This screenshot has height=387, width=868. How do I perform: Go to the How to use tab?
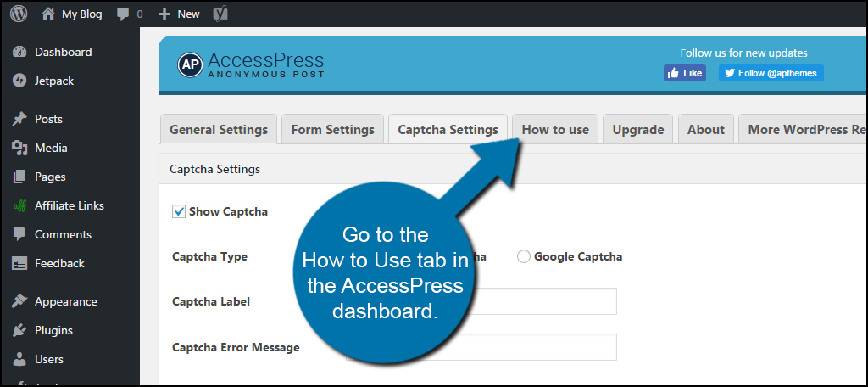point(555,129)
